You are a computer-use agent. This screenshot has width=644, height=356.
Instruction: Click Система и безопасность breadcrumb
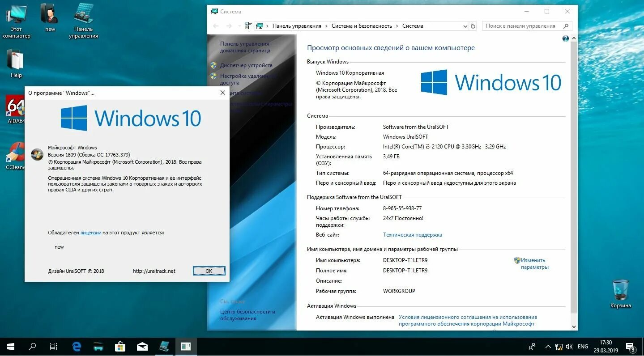[362, 26]
